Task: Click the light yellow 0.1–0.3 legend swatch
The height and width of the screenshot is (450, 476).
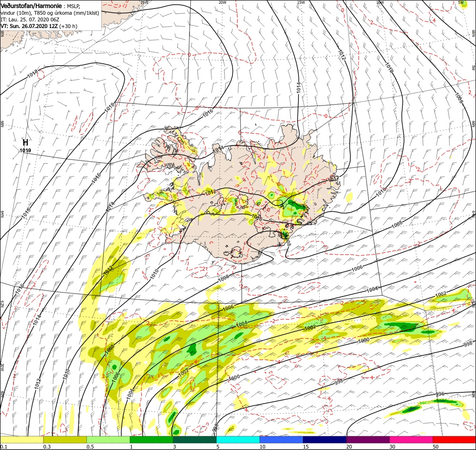Action: tap(22, 440)
